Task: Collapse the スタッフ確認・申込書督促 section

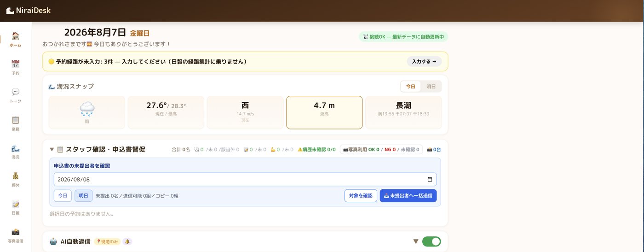Action: 52,149
